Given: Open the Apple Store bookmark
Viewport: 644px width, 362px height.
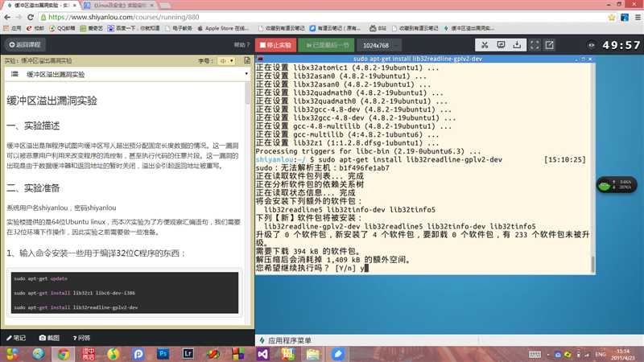Looking at the screenshot, I should coord(224,28).
